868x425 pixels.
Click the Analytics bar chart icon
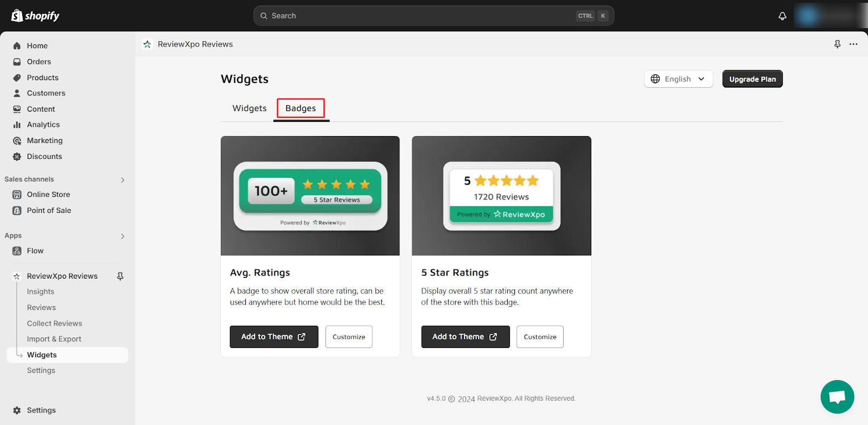point(17,125)
